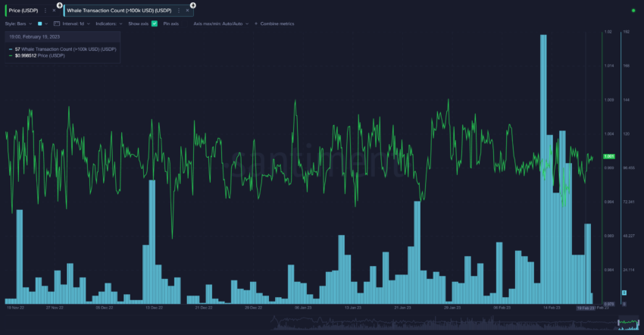
Task: Click the 1.02 price axis value
Action: tap(608, 32)
